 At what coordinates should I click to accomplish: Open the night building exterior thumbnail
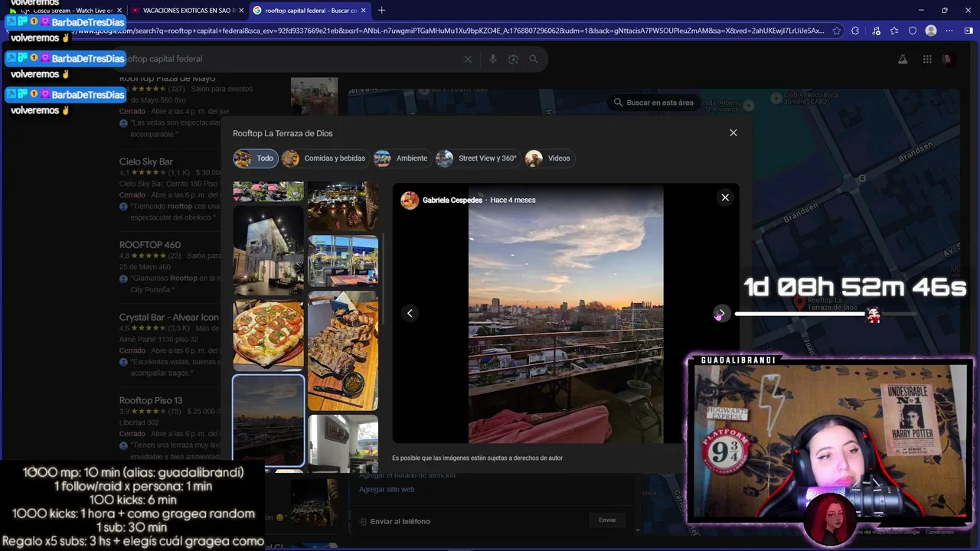click(x=269, y=250)
